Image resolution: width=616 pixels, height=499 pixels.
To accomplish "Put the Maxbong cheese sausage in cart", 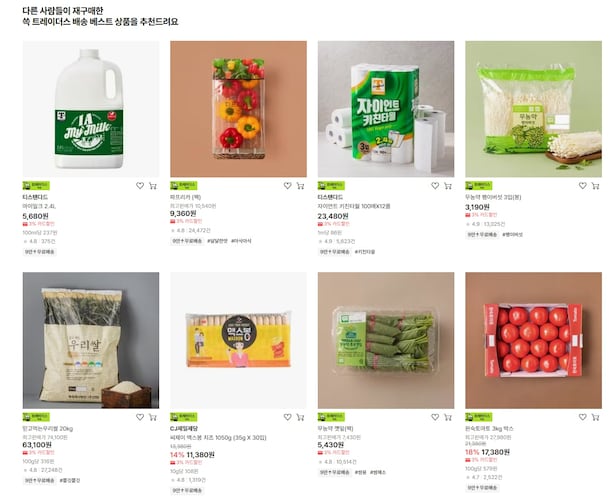I will pyautogui.click(x=301, y=417).
